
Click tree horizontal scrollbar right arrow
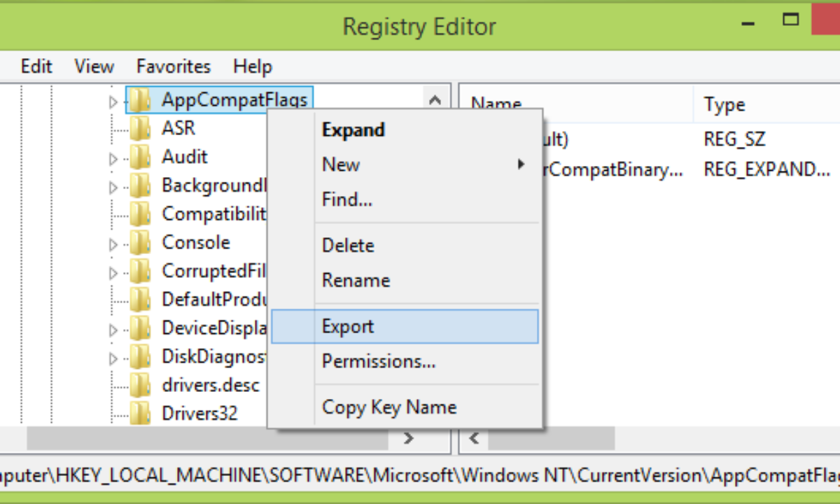pos(409,439)
